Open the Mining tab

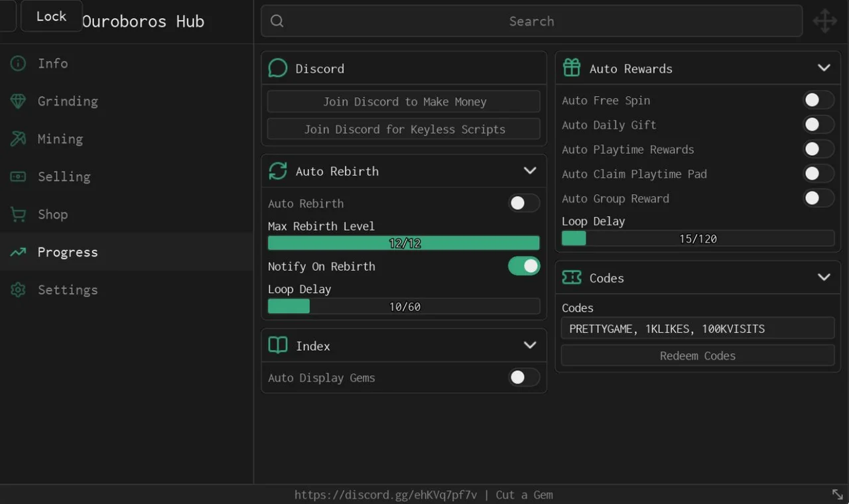(126, 139)
